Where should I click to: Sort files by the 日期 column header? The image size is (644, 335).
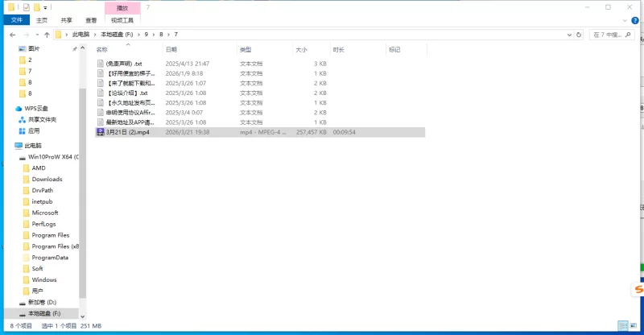tap(171, 50)
